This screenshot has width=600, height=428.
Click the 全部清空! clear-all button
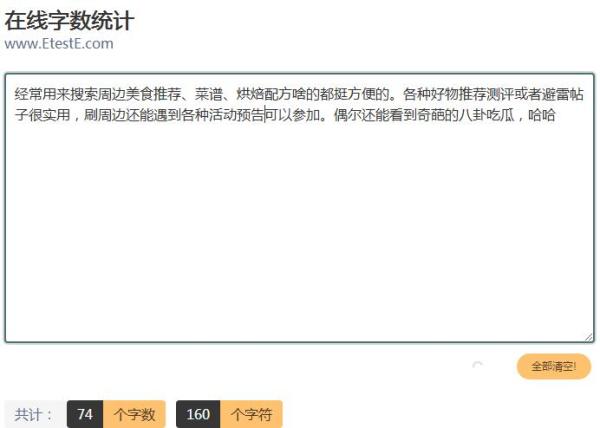pos(554,366)
